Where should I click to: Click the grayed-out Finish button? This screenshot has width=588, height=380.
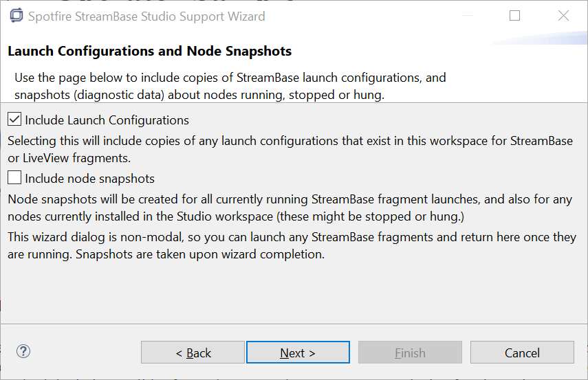410,353
